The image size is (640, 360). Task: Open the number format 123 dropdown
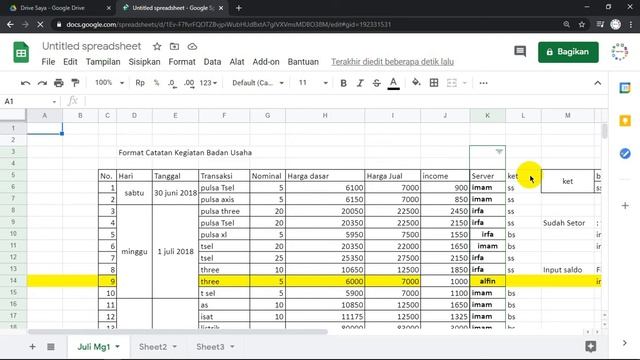point(208,83)
